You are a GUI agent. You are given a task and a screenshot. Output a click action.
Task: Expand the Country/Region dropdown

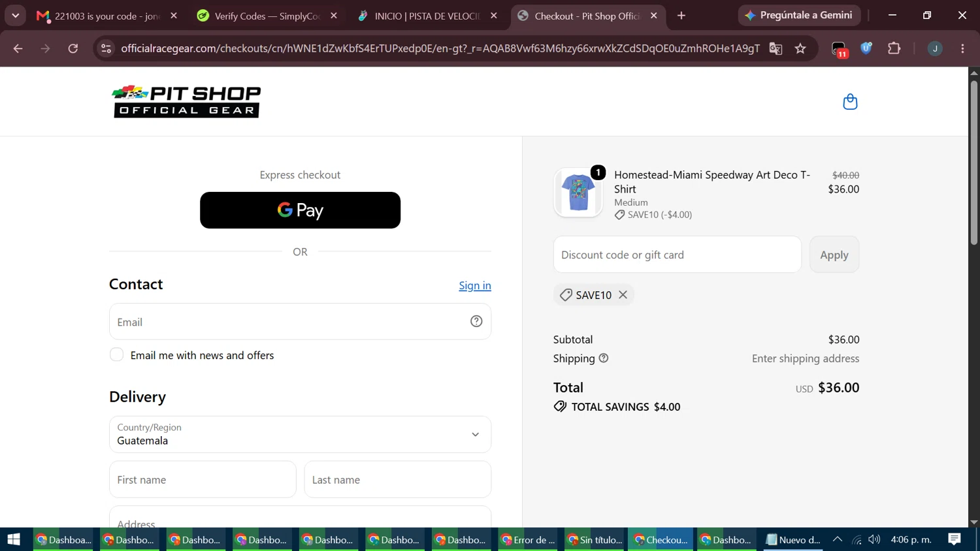pyautogui.click(x=300, y=434)
